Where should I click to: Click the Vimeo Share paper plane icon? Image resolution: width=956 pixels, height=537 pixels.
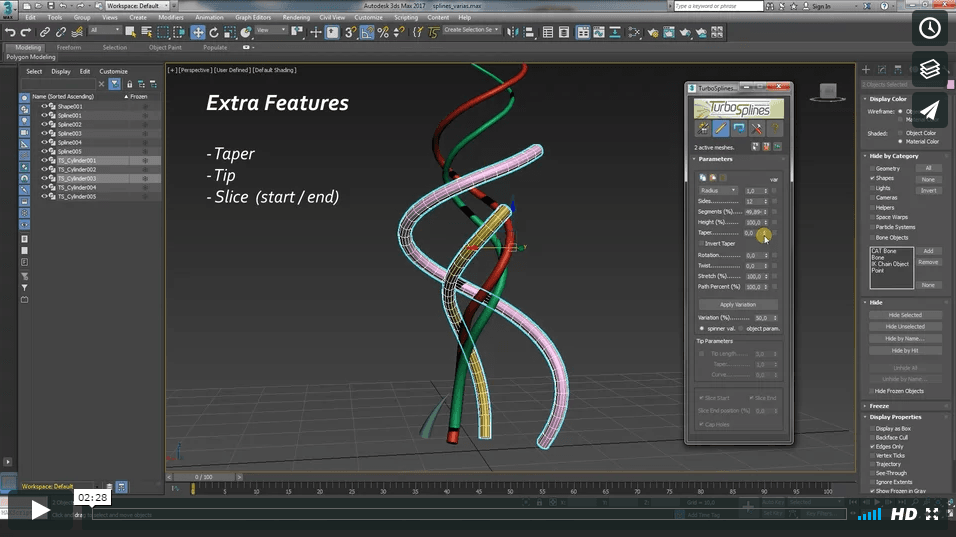coord(930,110)
